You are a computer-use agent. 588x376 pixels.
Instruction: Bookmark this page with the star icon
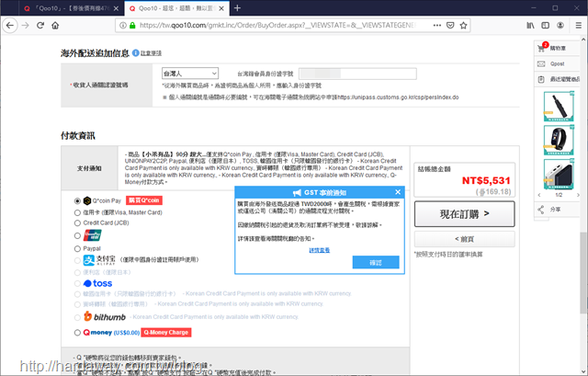click(463, 26)
